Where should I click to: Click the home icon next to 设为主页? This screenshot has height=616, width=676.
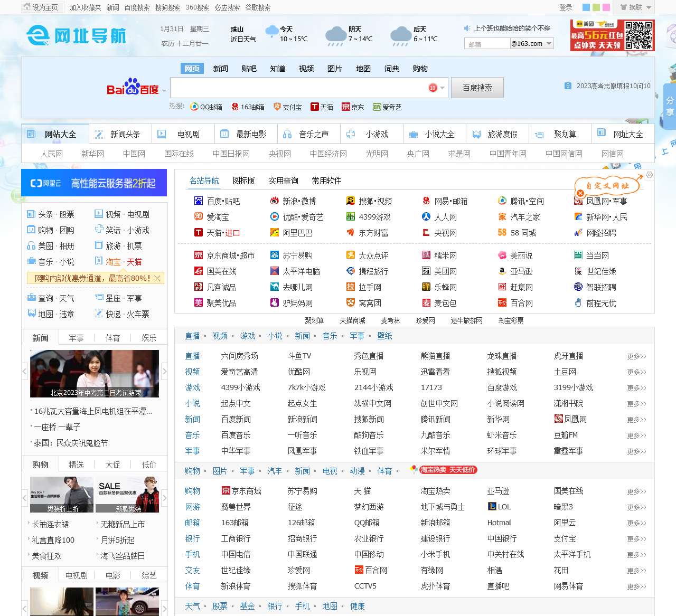pyautogui.click(x=27, y=7)
